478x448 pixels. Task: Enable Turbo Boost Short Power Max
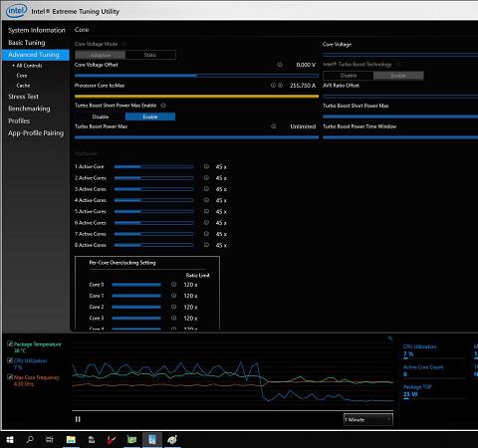pyautogui.click(x=150, y=116)
